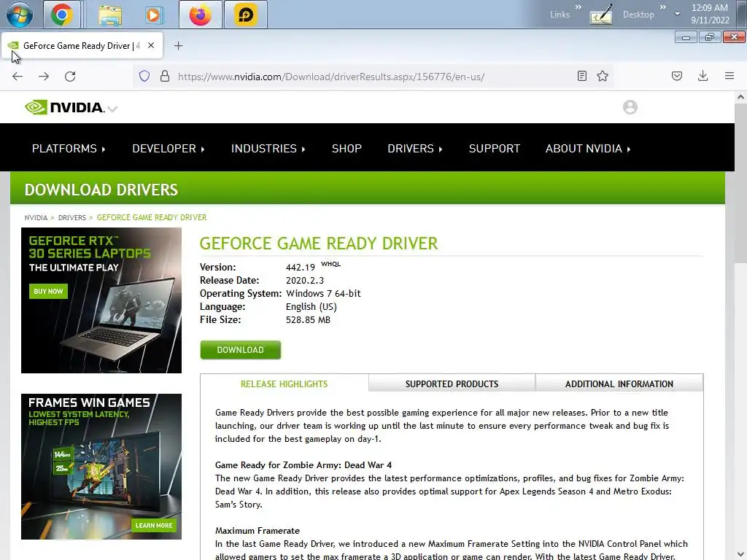Click the nvidia.com URL address field

point(330,77)
